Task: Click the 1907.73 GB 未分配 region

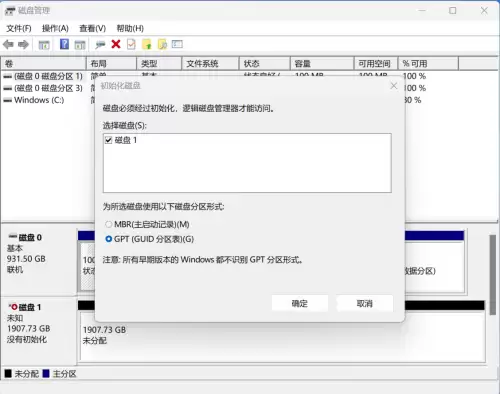Action: [x=282, y=337]
